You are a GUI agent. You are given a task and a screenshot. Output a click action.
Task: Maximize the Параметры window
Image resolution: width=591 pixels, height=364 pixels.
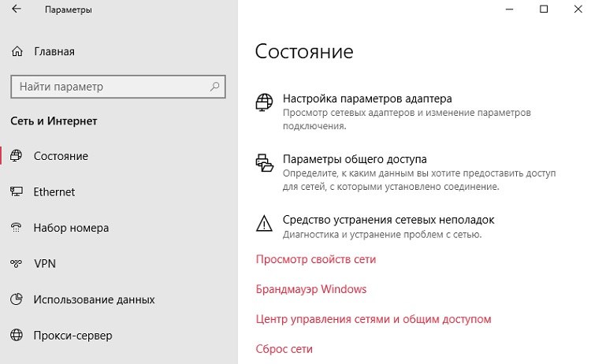[544, 9]
